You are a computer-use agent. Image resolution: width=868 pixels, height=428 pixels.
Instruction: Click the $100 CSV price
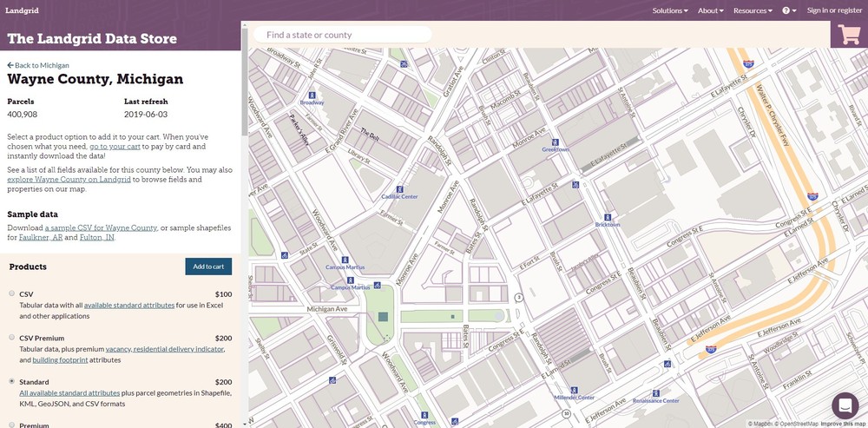[224, 294]
